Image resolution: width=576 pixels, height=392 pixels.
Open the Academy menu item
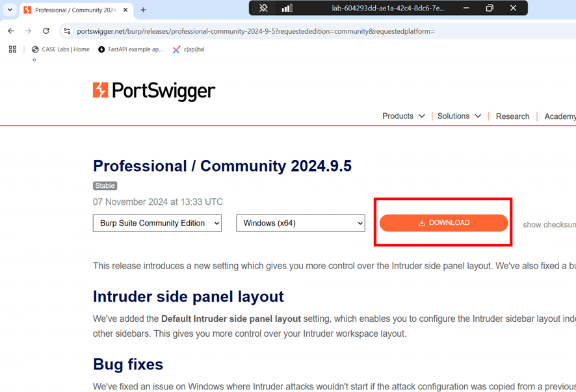[x=560, y=116]
